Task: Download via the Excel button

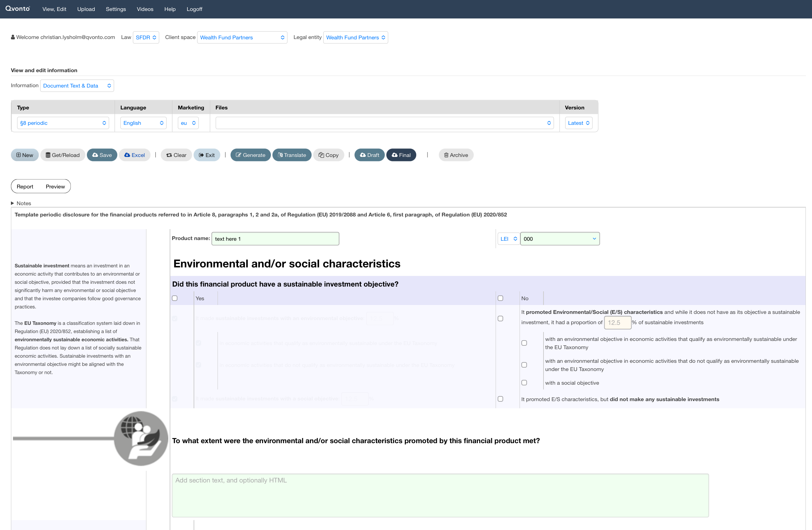Action: pyautogui.click(x=134, y=155)
